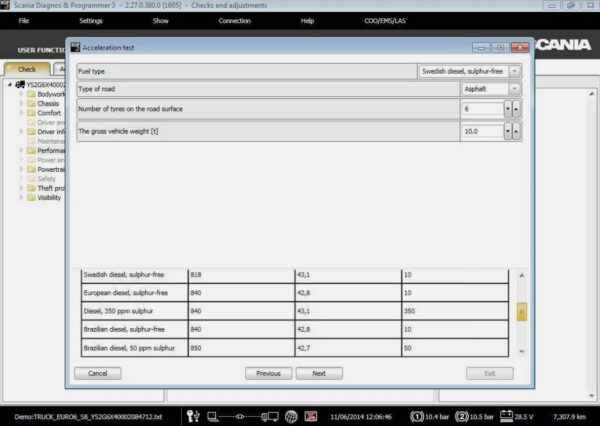Select the 'Brazilian diesel, sulphur-free' table row
The image size is (600, 426).
295,330
